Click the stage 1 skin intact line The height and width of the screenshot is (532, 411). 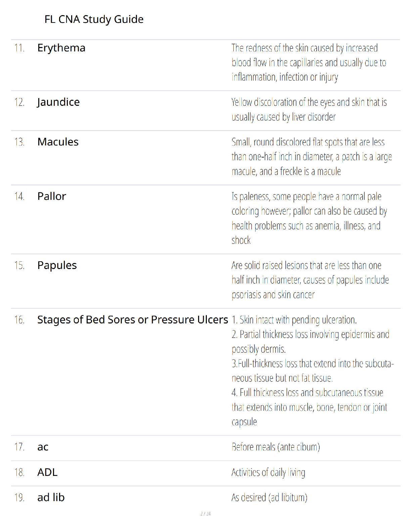[x=294, y=320]
